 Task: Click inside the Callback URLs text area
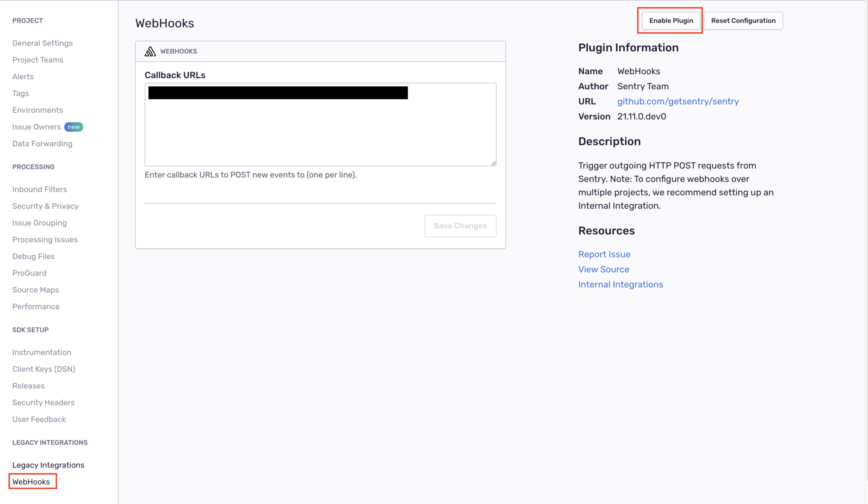[x=320, y=127]
